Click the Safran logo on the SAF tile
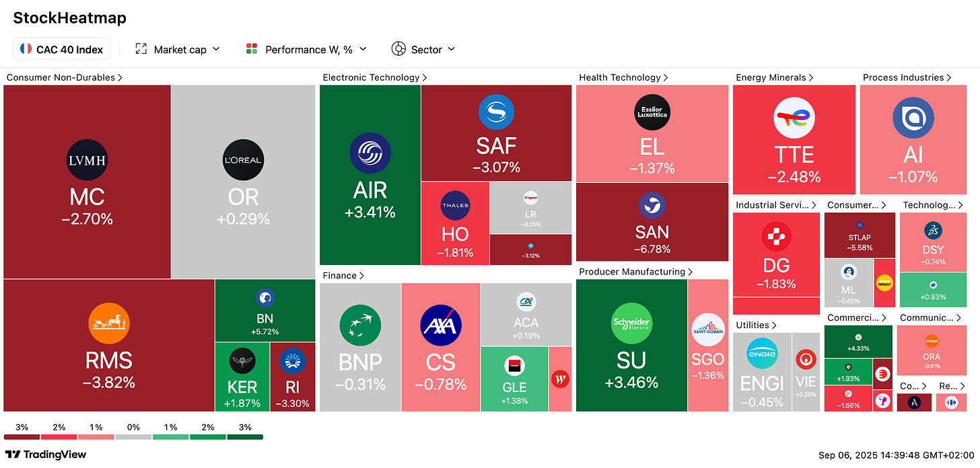980x468 pixels. (496, 112)
